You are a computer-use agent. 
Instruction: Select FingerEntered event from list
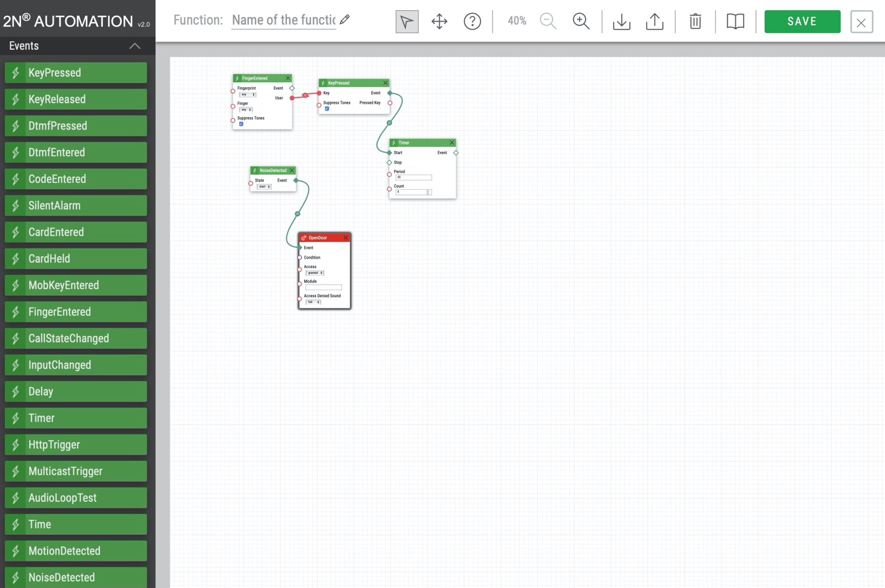[76, 312]
